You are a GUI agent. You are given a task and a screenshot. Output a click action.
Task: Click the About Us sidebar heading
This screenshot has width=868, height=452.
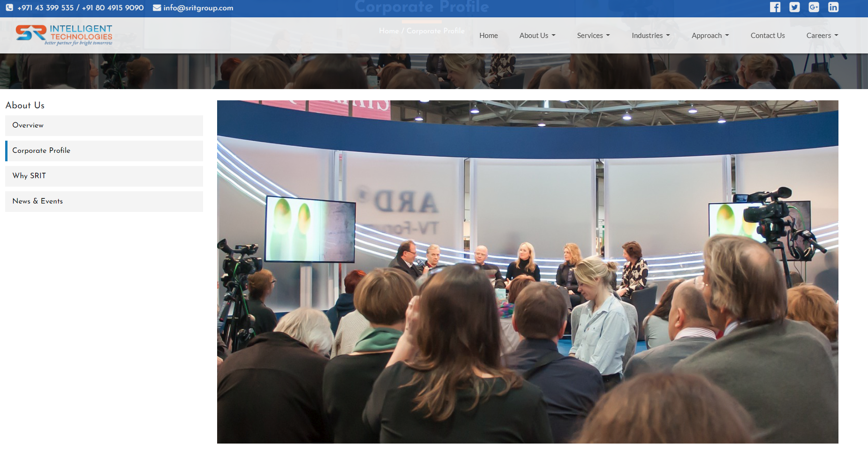point(25,105)
